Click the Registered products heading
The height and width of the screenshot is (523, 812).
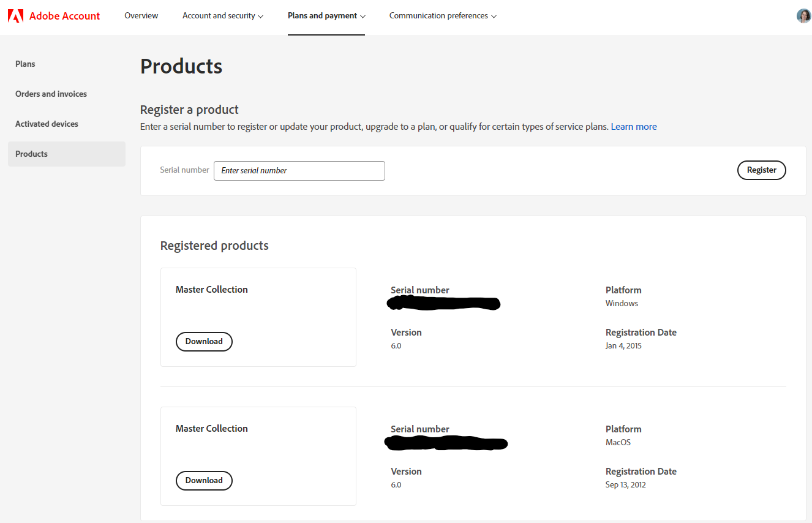click(214, 246)
